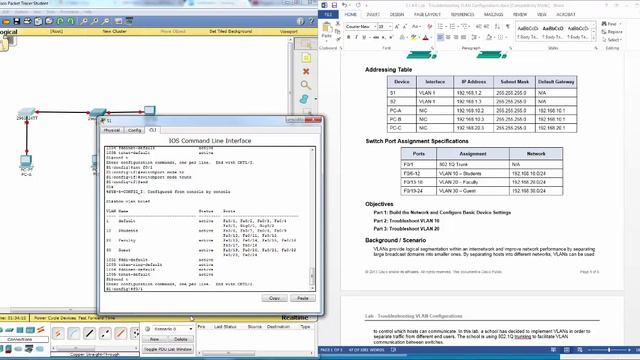The width and height of the screenshot is (640, 360).
Task: Click Word Undo arrow in quick access
Action: coord(344,5)
